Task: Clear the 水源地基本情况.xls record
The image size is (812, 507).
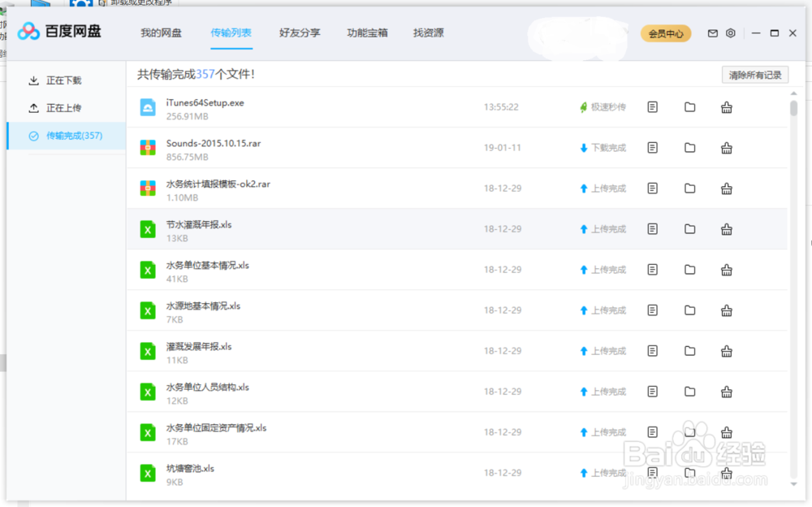Action: (x=727, y=310)
